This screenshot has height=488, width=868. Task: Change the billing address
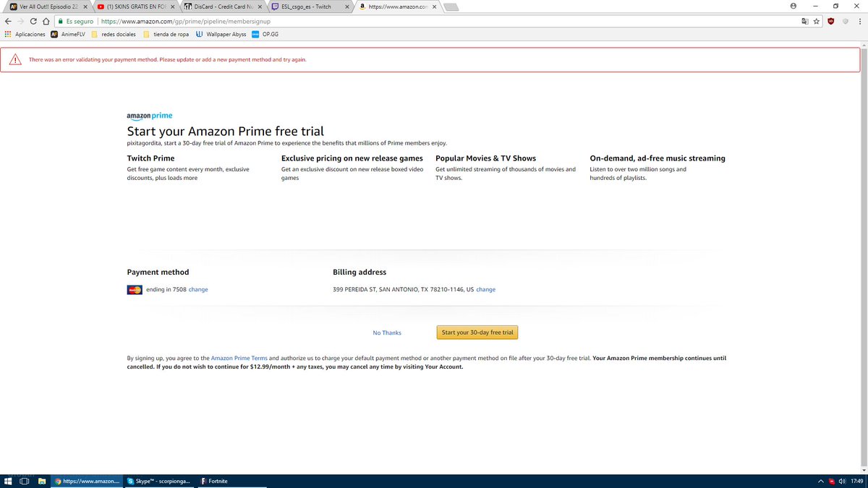[486, 289]
